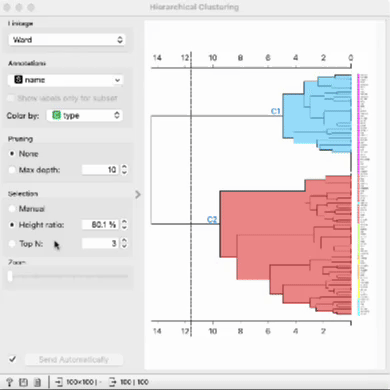Open the report document icon
The image size is (390, 390).
(x=37, y=382)
